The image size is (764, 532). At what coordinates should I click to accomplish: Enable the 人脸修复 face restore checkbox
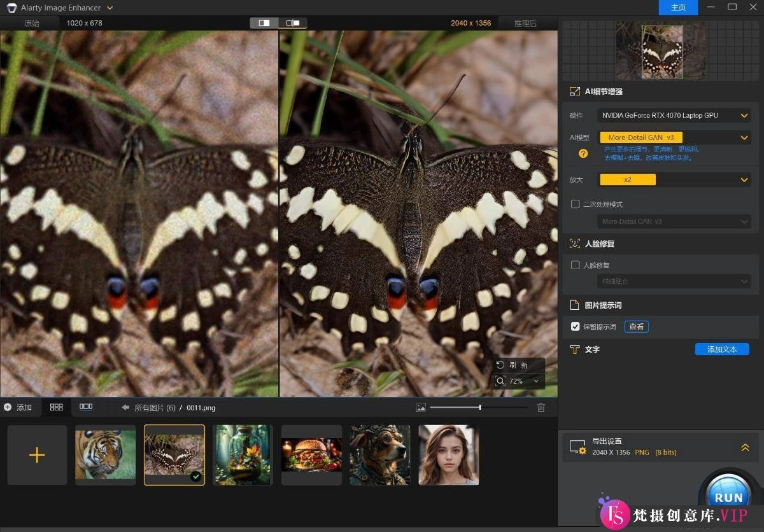click(576, 265)
